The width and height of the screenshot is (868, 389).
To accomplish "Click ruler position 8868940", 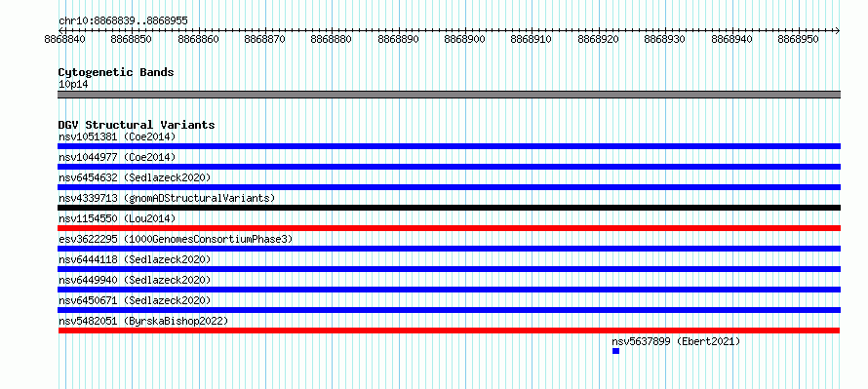I will 732,39.
